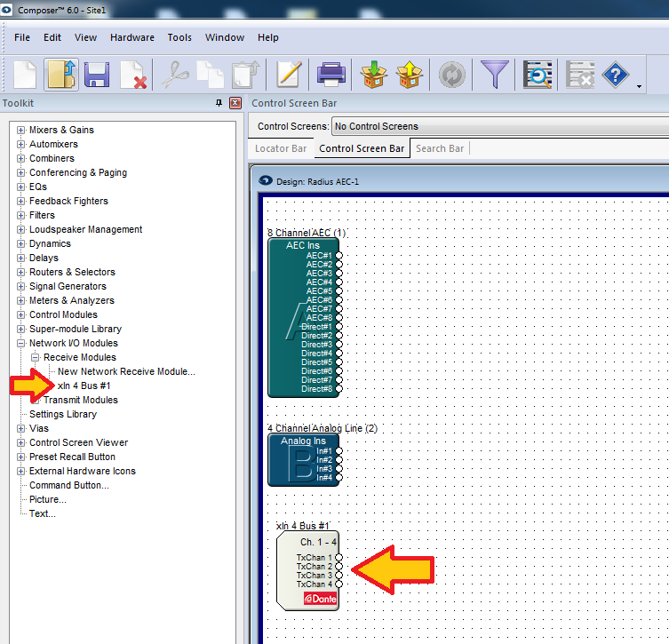Viewport: 669px width, 644px height.
Task: Select the Picture... toolkit item
Action: (x=48, y=499)
